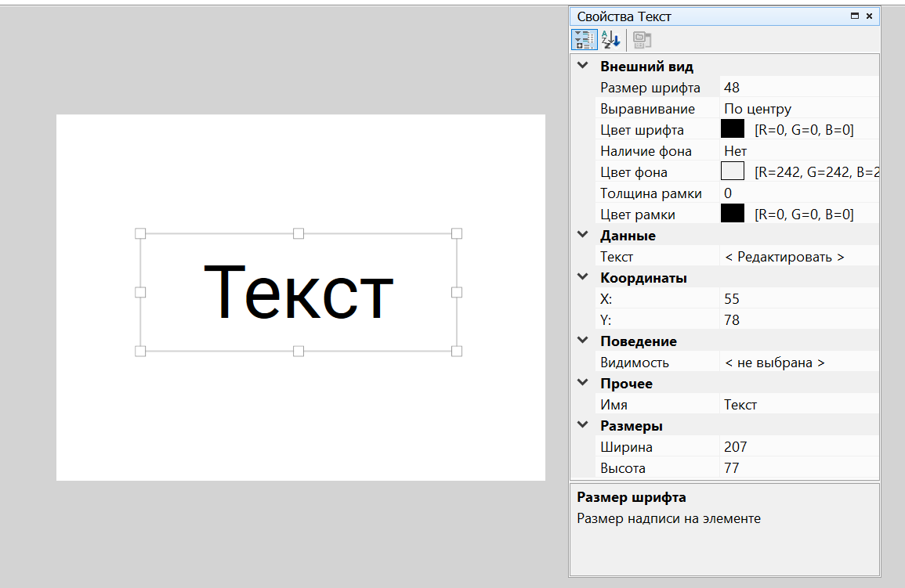The width and height of the screenshot is (905, 588).
Task: Maximize the Свойства Текст panel
Action: pyautogui.click(x=855, y=16)
